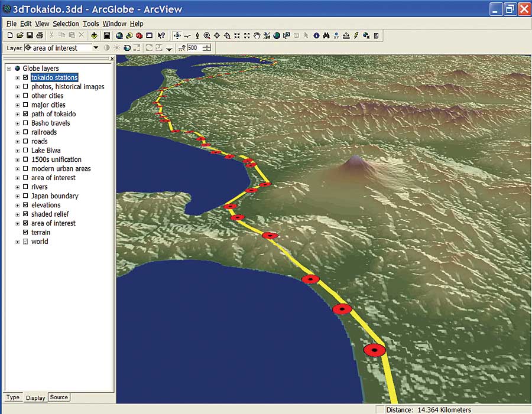Select the modern urban areas layer name
The width and height of the screenshot is (532, 414).
(x=61, y=168)
